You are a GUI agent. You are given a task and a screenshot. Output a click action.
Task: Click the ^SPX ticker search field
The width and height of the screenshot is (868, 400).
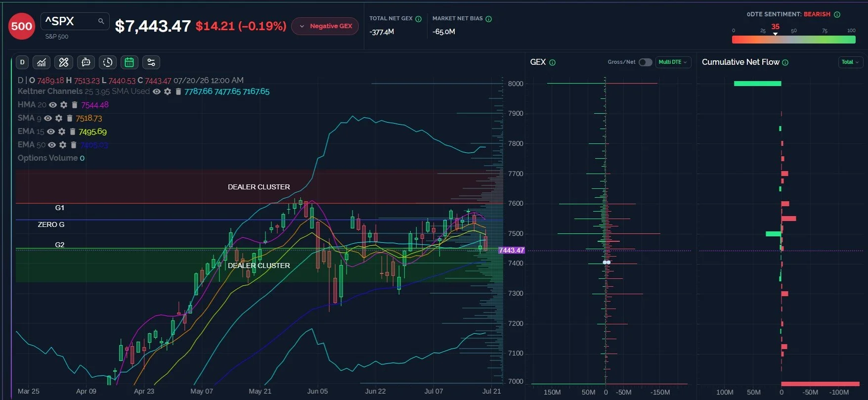[x=75, y=21]
